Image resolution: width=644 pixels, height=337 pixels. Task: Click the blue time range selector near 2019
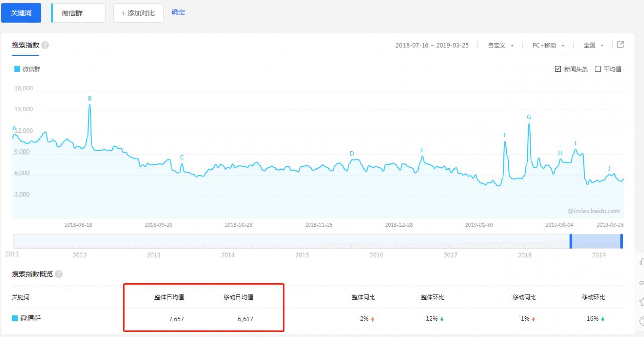click(x=595, y=242)
